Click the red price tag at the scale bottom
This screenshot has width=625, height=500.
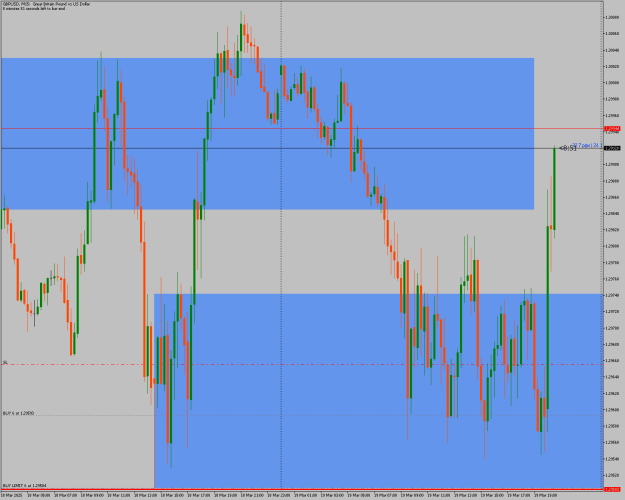click(612, 489)
